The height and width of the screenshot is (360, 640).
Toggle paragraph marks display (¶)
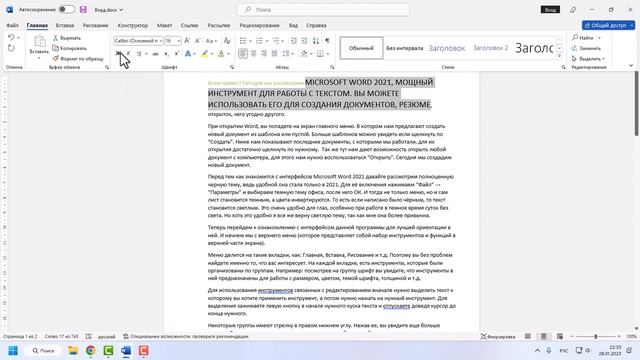tap(327, 41)
